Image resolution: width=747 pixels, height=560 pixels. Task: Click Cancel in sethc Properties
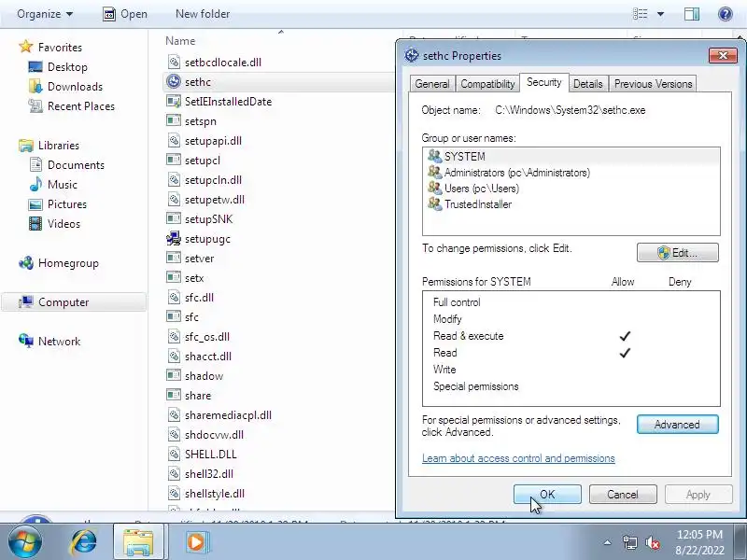click(623, 495)
